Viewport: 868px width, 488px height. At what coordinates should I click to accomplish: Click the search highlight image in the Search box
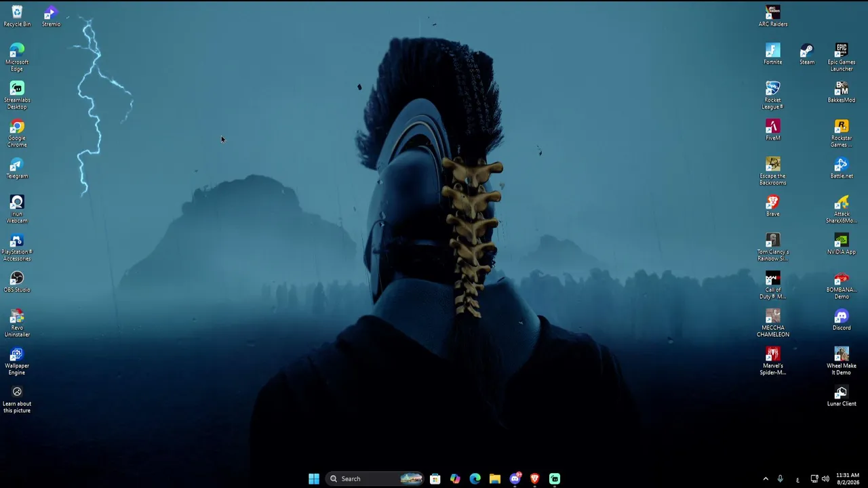(x=411, y=479)
